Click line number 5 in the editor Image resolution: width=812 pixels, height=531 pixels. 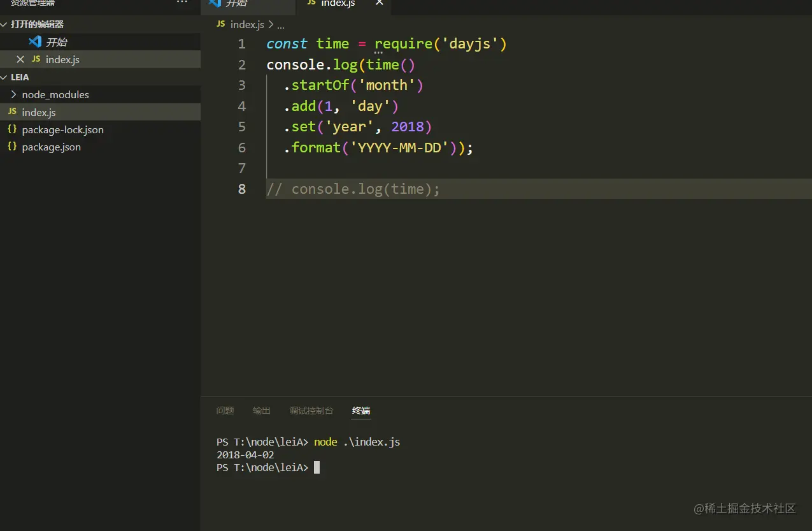242,126
